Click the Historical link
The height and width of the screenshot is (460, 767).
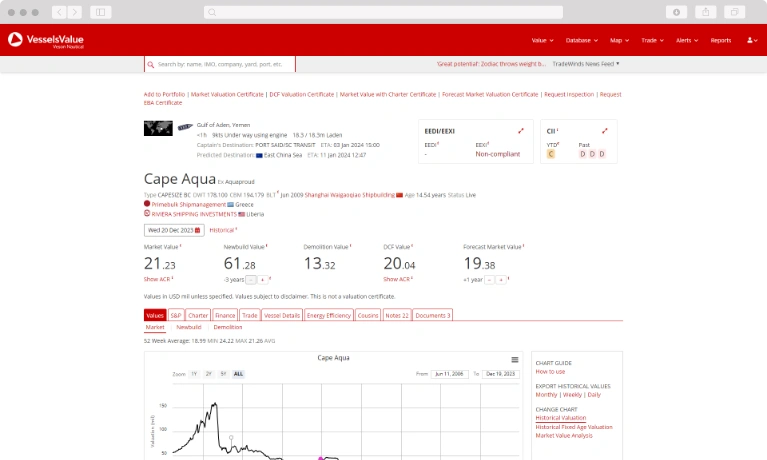pos(222,230)
